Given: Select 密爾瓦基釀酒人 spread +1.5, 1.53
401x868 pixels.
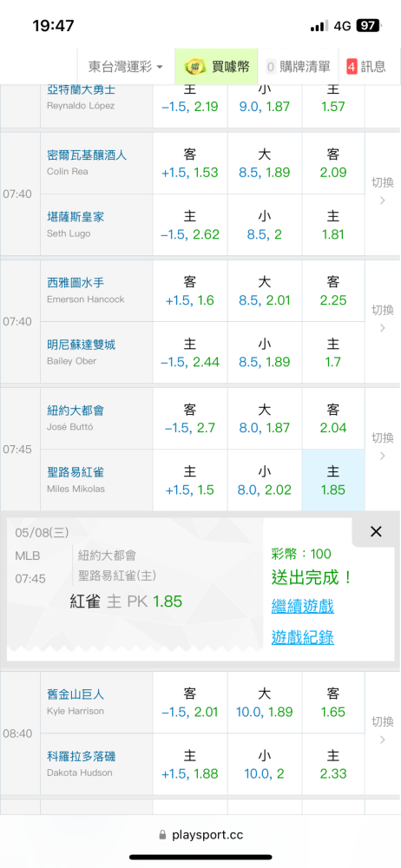Looking at the screenshot, I should coord(190,163).
